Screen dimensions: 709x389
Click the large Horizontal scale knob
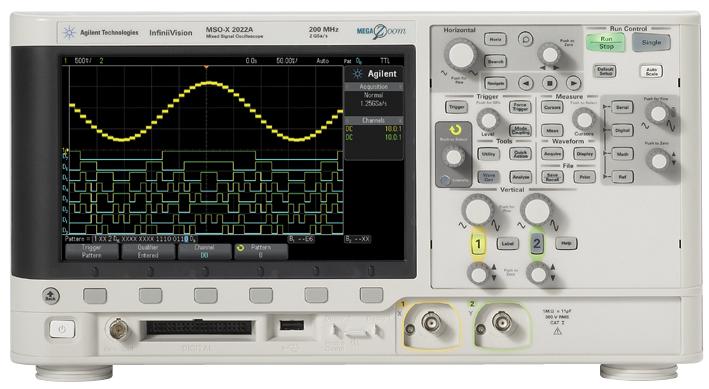click(461, 55)
